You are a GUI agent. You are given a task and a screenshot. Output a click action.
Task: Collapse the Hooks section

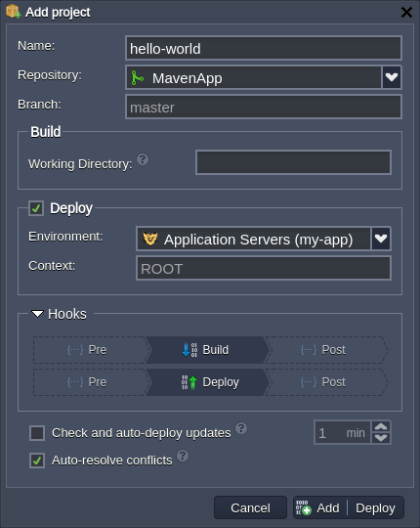[x=37, y=314]
